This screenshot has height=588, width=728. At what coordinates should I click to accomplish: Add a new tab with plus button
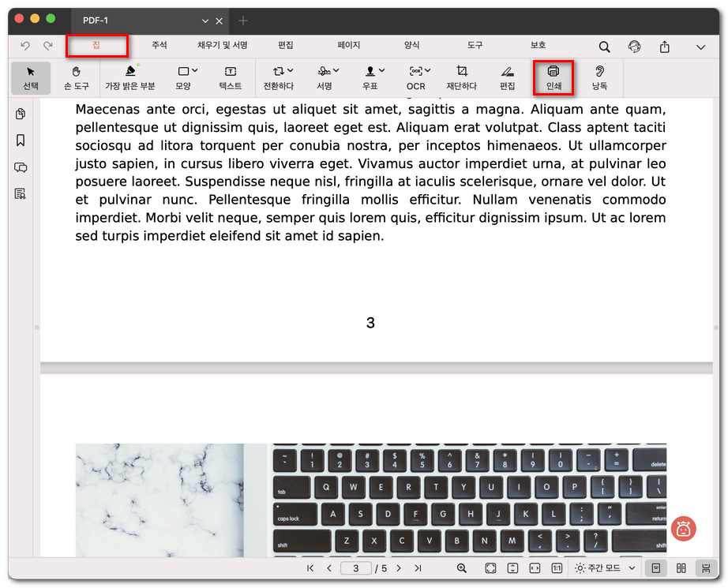[243, 21]
